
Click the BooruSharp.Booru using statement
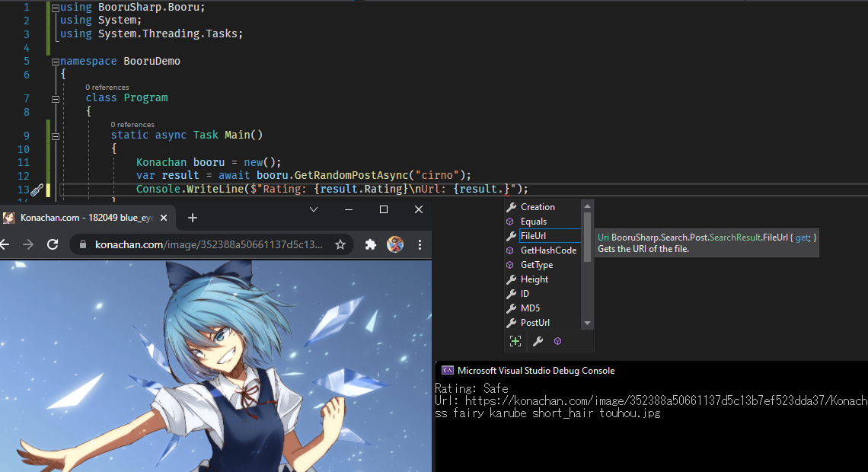point(132,7)
